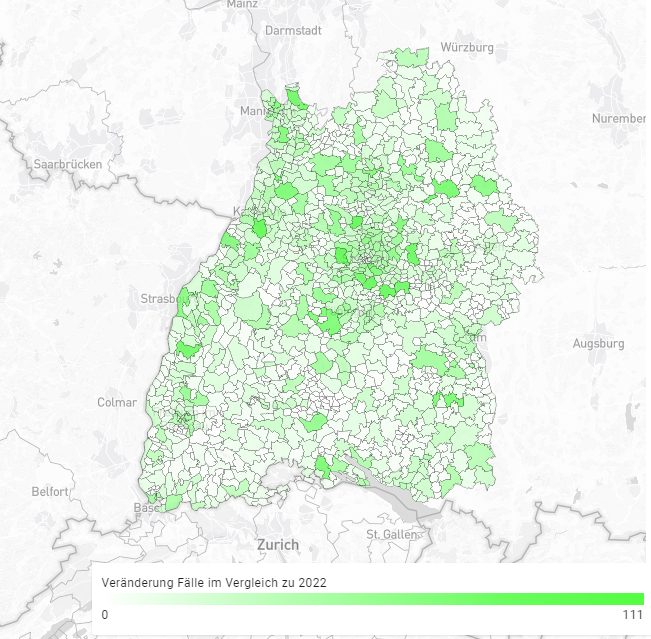The image size is (651, 639).
Task: Click the legend title 'Veränderung Fälle im Vergleich zu 2022'
Action: coord(214,581)
